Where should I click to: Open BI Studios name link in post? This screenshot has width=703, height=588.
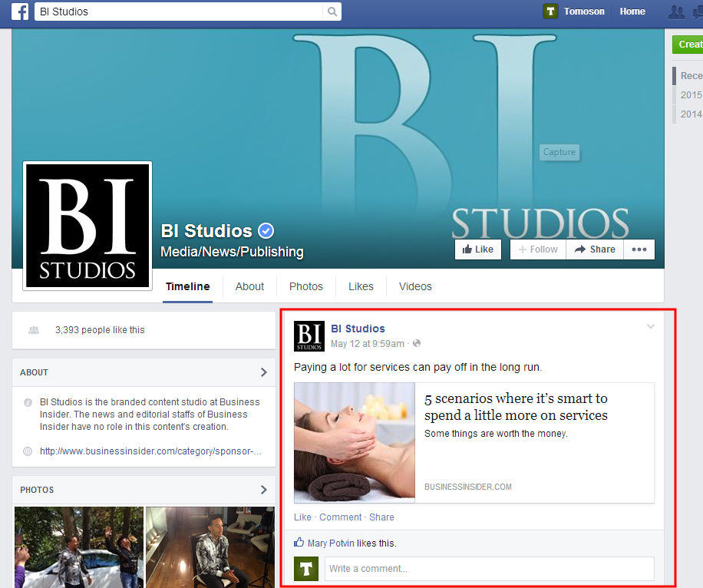(x=358, y=329)
